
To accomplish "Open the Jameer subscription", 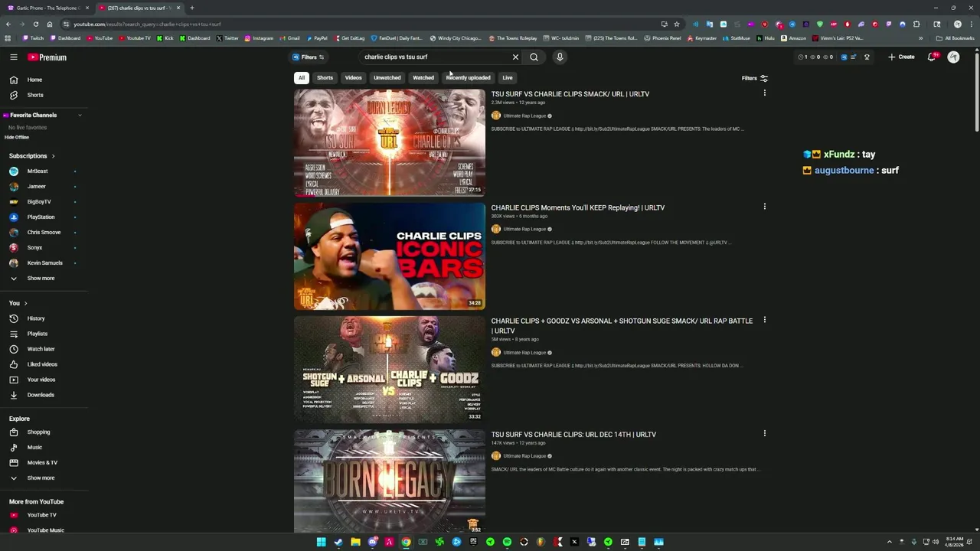I will point(43,187).
